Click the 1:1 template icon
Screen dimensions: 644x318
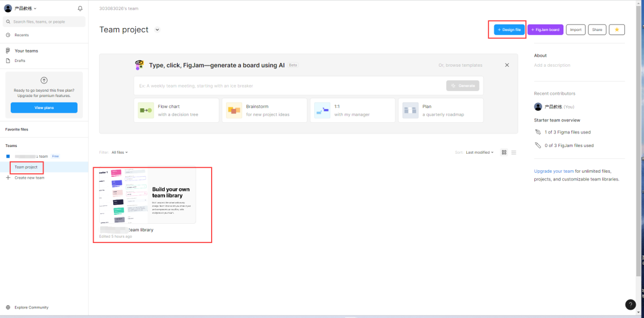[x=323, y=110]
